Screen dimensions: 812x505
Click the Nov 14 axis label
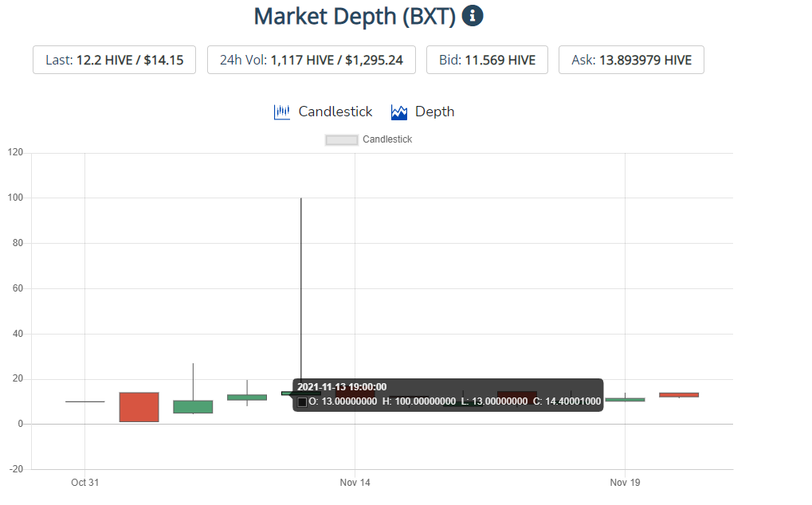tap(355, 482)
